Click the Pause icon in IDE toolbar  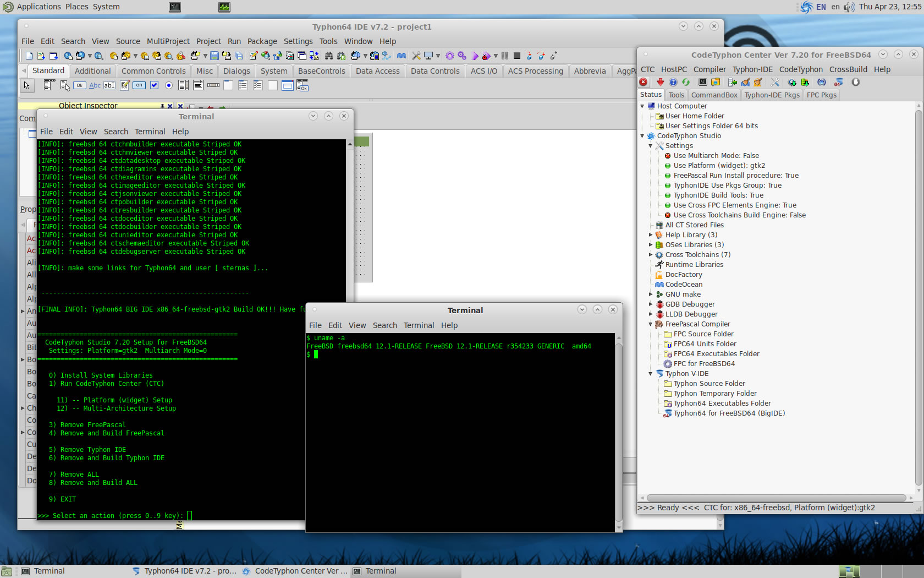(x=505, y=56)
